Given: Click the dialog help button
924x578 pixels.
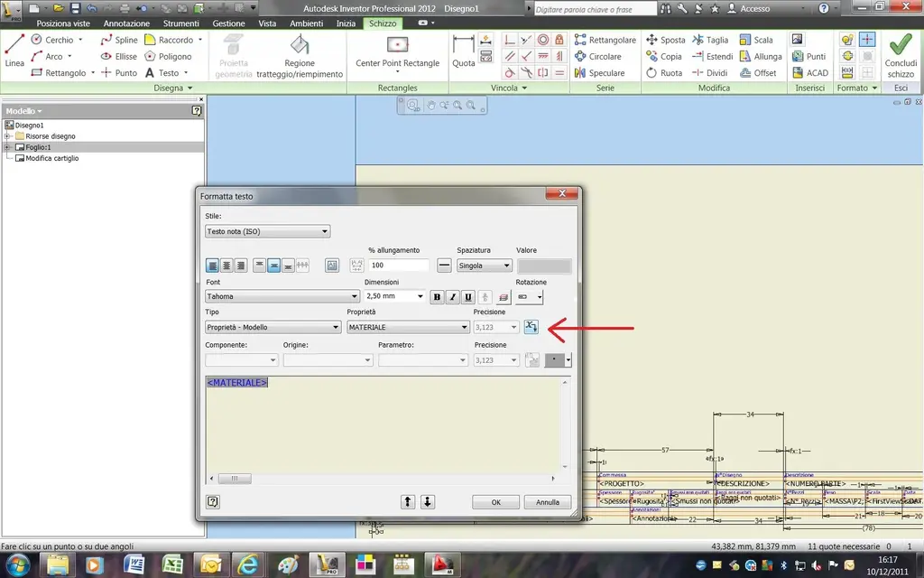Looking at the screenshot, I should 213,502.
